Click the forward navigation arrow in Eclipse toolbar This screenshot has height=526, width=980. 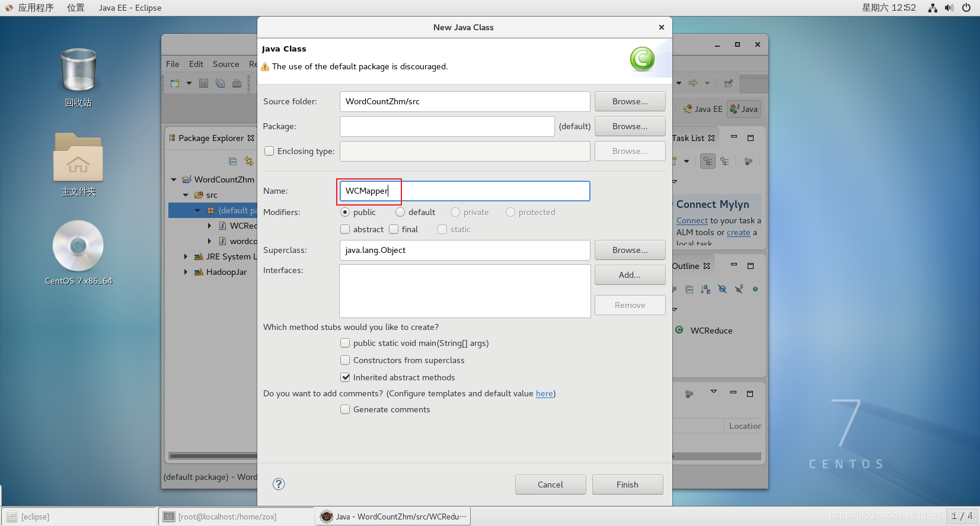[x=692, y=83]
